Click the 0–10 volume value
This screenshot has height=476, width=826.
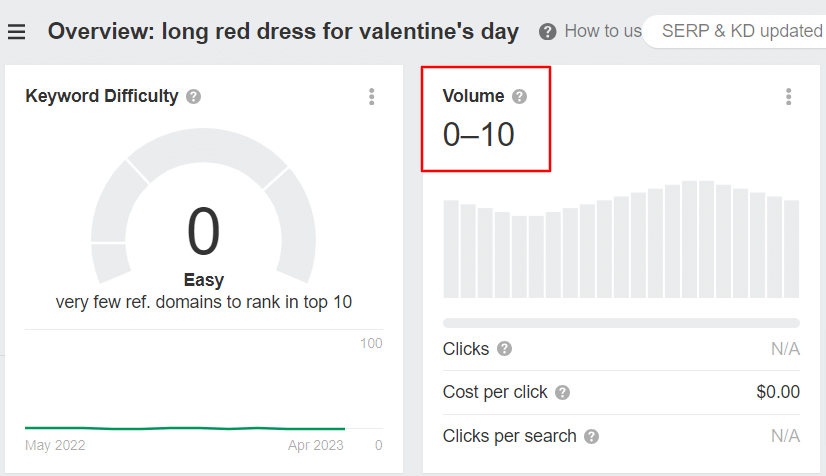(478, 135)
